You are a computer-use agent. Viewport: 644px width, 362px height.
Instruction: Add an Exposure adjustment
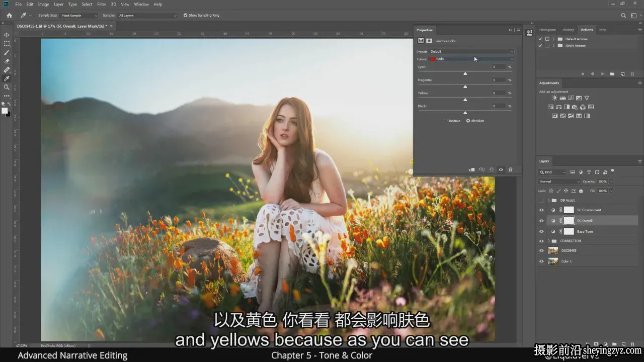[579, 98]
